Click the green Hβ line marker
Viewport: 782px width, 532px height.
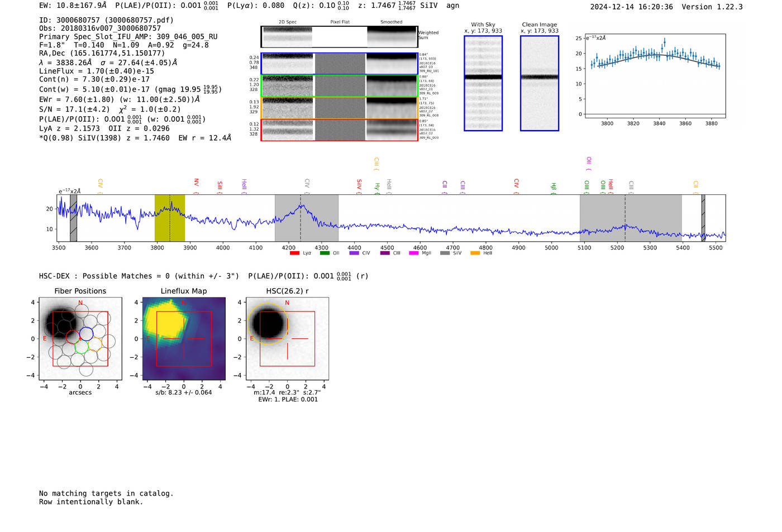pos(554,188)
